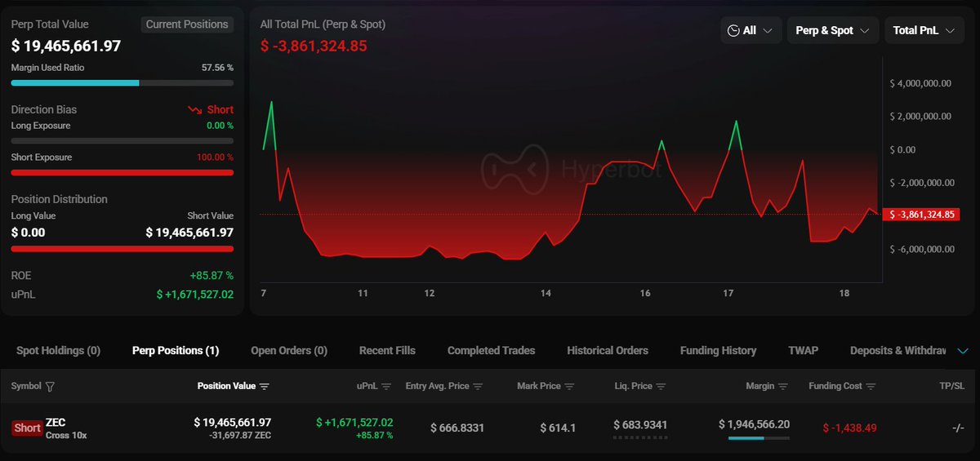Viewport: 980px width, 461px height.
Task: Expand more tabs with the chevron arrow
Action: [962, 351]
